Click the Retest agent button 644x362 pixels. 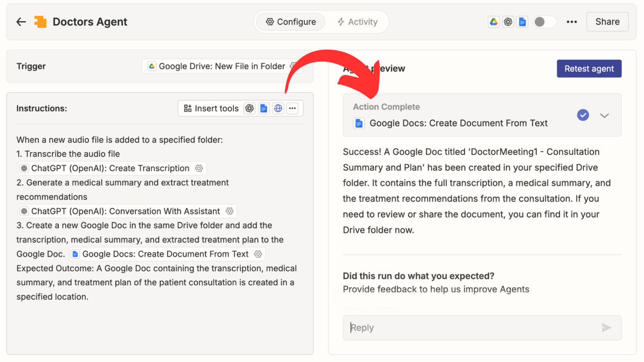click(x=589, y=69)
